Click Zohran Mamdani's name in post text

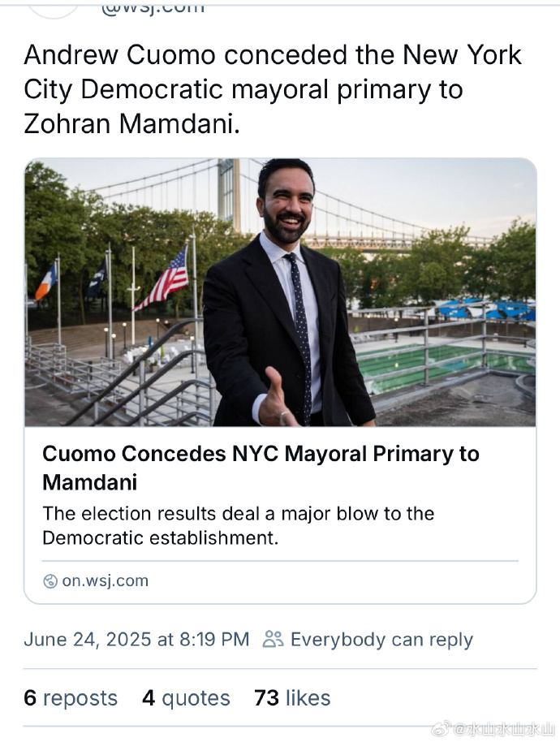pos(127,123)
